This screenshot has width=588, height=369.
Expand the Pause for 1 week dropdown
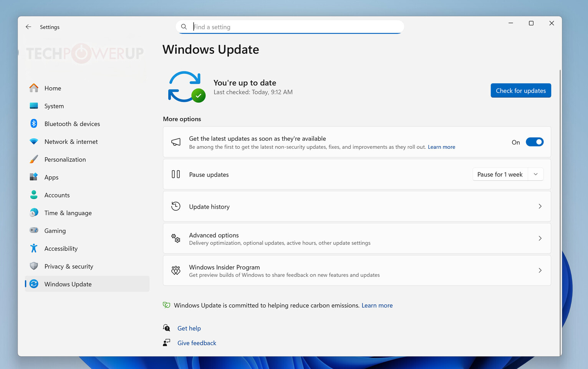coord(536,174)
